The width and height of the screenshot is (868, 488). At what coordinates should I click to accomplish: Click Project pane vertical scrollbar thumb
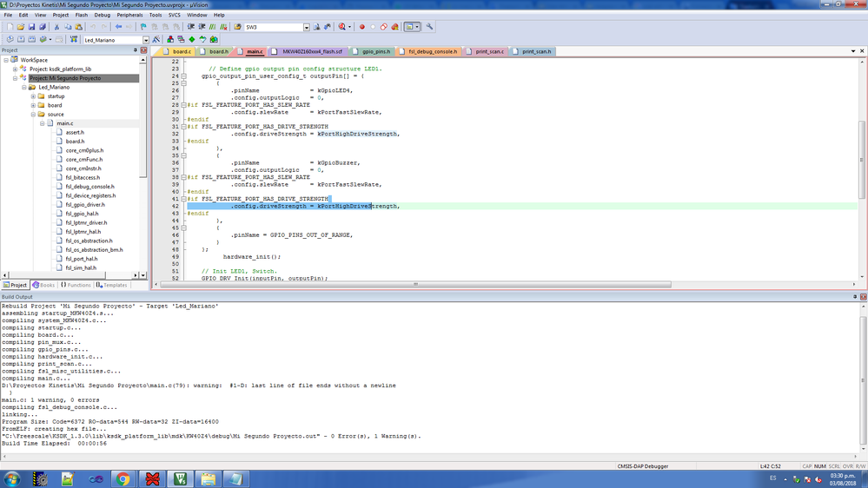tap(142, 119)
